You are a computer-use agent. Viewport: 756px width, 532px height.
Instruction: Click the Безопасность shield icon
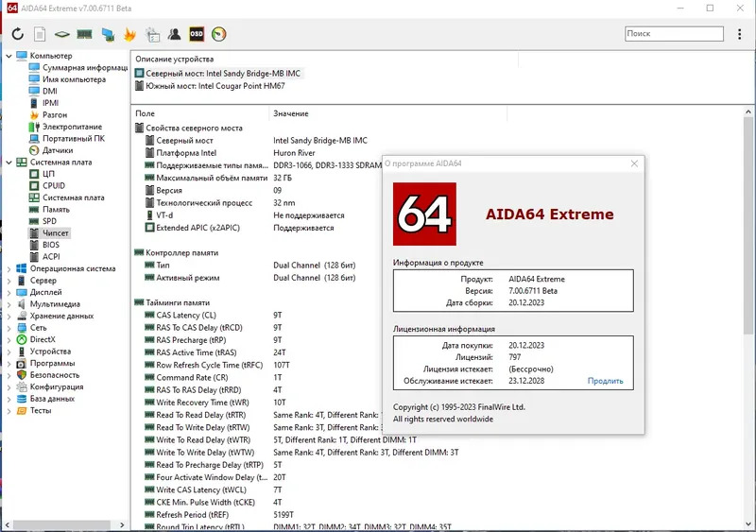click(x=21, y=375)
